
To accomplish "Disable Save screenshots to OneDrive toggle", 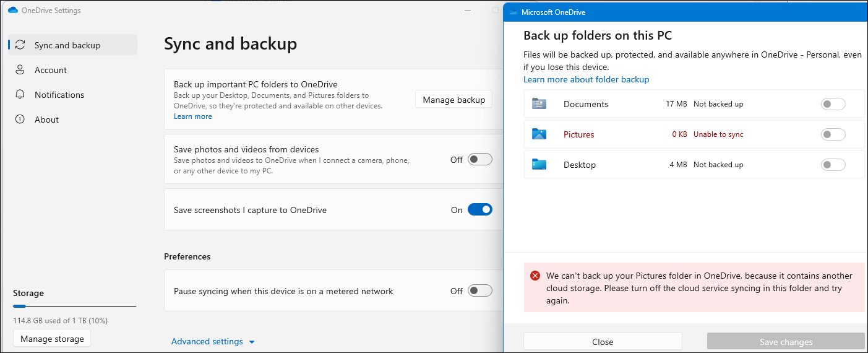I will tap(479, 210).
